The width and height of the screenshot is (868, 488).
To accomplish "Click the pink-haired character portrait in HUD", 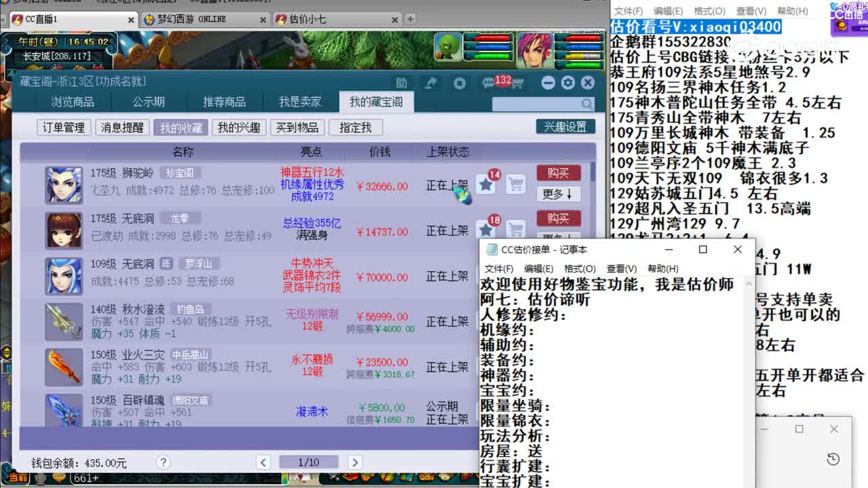I will [x=535, y=49].
